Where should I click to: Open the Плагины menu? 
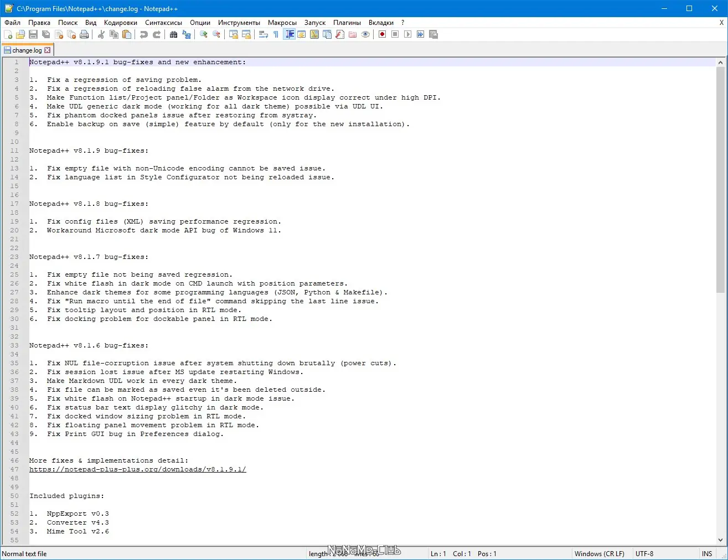(347, 23)
